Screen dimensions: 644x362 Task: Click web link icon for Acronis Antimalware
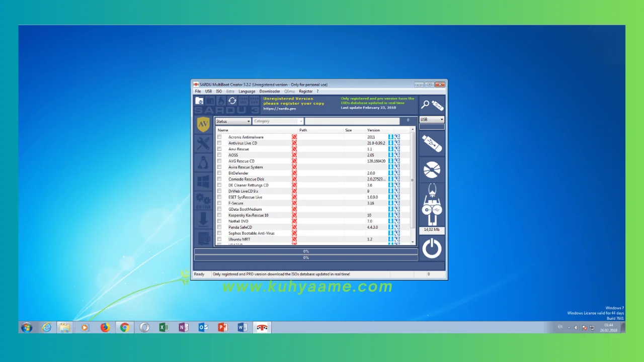(x=397, y=137)
